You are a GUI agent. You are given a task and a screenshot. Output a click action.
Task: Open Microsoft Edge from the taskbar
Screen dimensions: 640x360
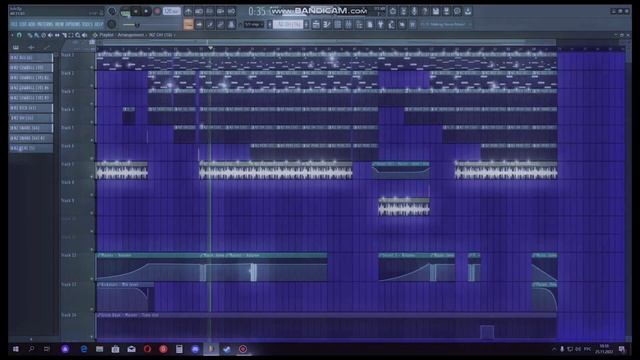[x=84, y=349]
